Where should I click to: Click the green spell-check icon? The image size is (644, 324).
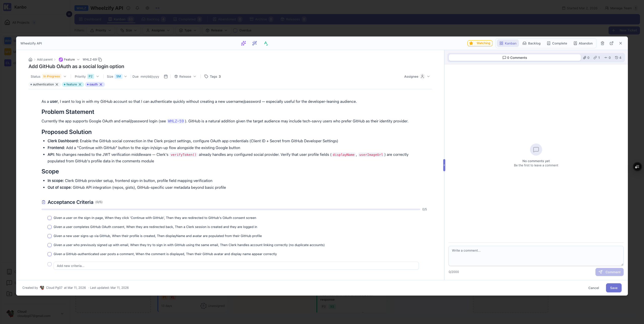265,43
